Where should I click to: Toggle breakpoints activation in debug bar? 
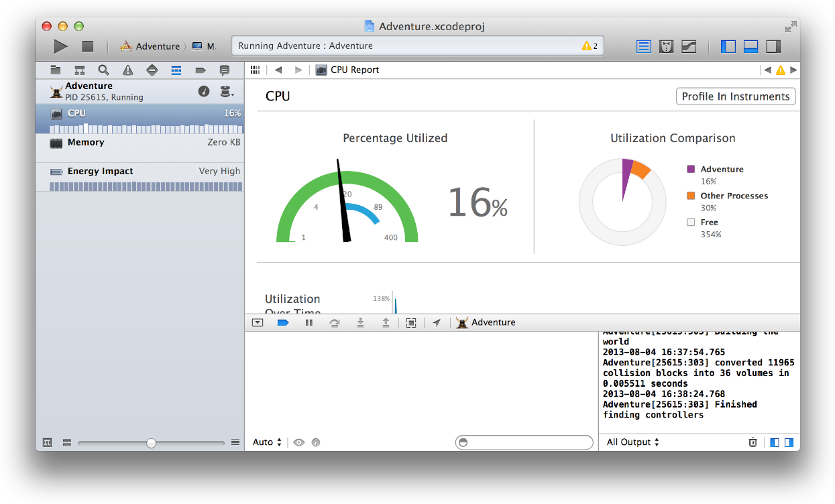(x=282, y=322)
